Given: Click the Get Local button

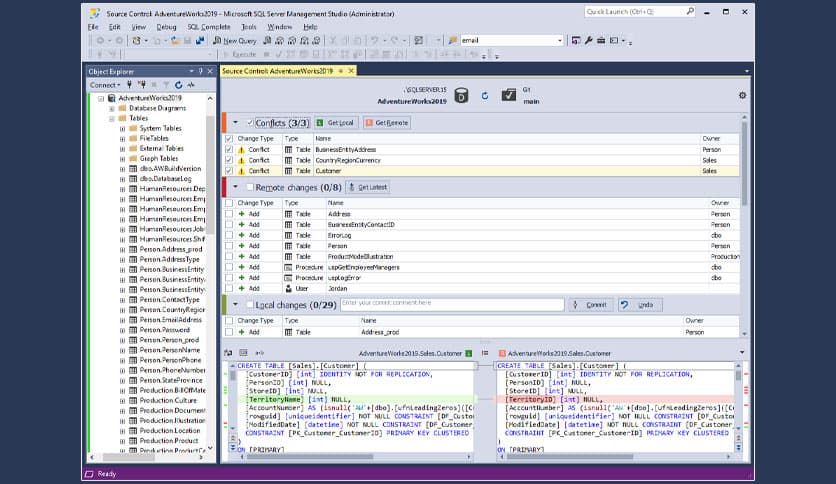Looking at the screenshot, I should [x=336, y=123].
